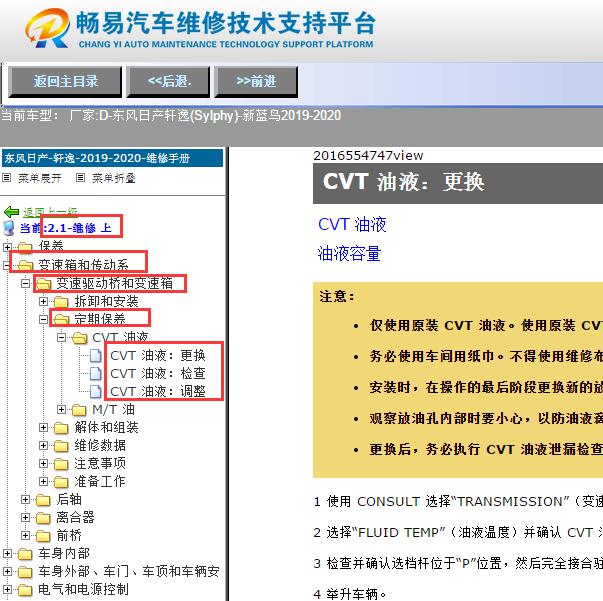This screenshot has width=603, height=601.
Task: Expand the 后轴 folder
Action: [x=25, y=499]
